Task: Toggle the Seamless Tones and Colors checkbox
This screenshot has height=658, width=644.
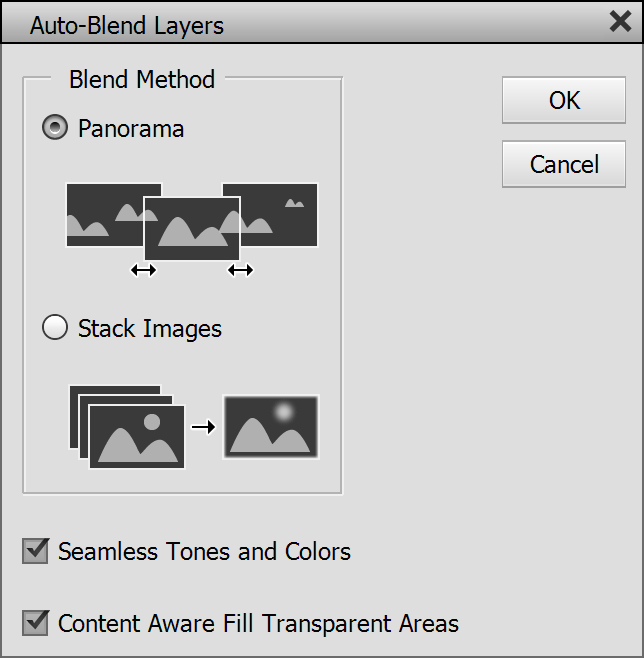Action: point(36,551)
